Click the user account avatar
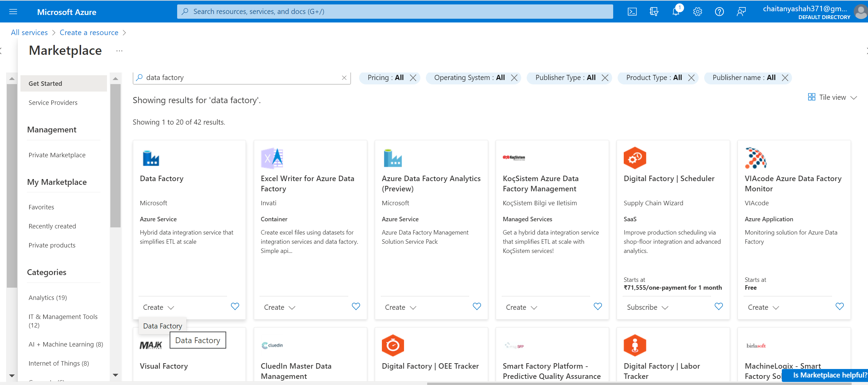 click(861, 11)
